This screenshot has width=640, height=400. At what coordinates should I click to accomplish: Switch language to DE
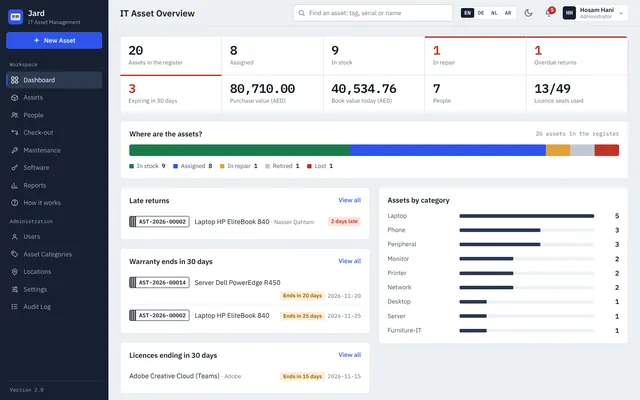click(481, 13)
